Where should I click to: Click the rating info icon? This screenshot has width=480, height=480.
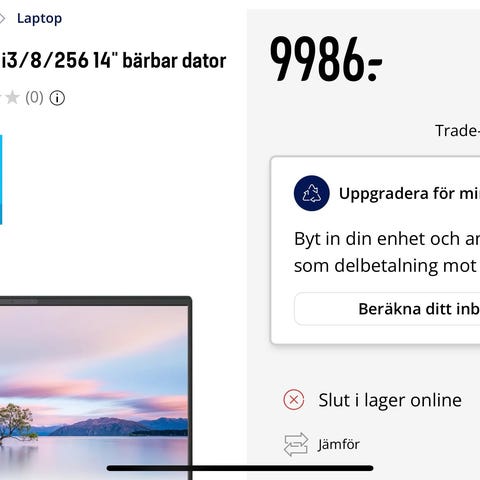pos(57,98)
